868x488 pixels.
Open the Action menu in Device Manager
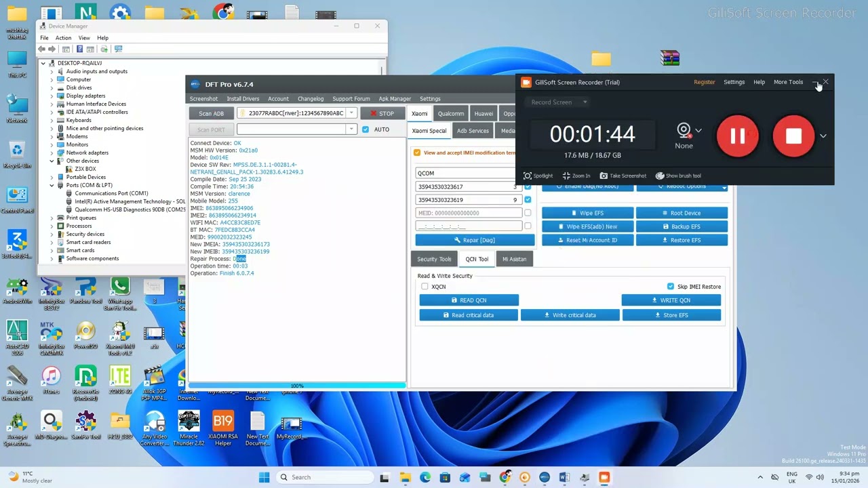(x=63, y=38)
